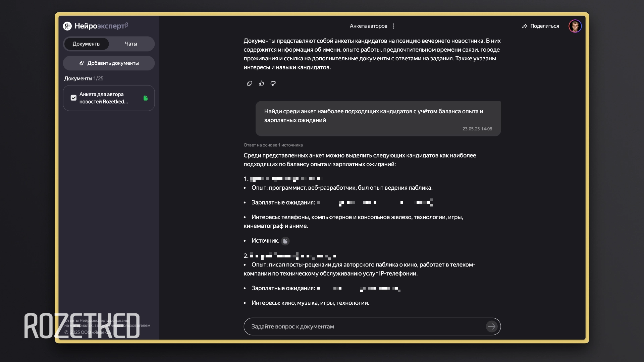Click the paperclip icon in Добавить документы
Image resolution: width=644 pixels, height=362 pixels.
coord(82,63)
